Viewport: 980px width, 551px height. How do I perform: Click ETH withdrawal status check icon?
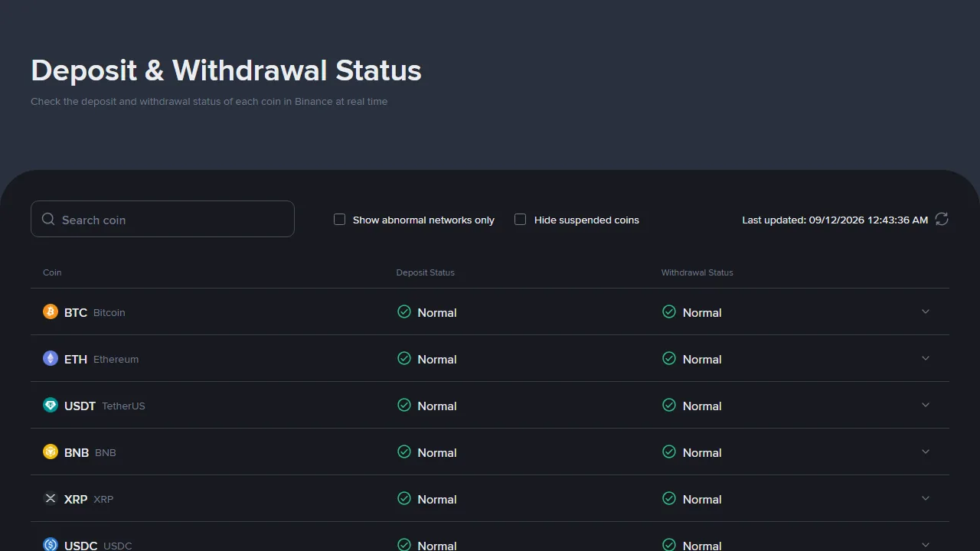point(669,358)
